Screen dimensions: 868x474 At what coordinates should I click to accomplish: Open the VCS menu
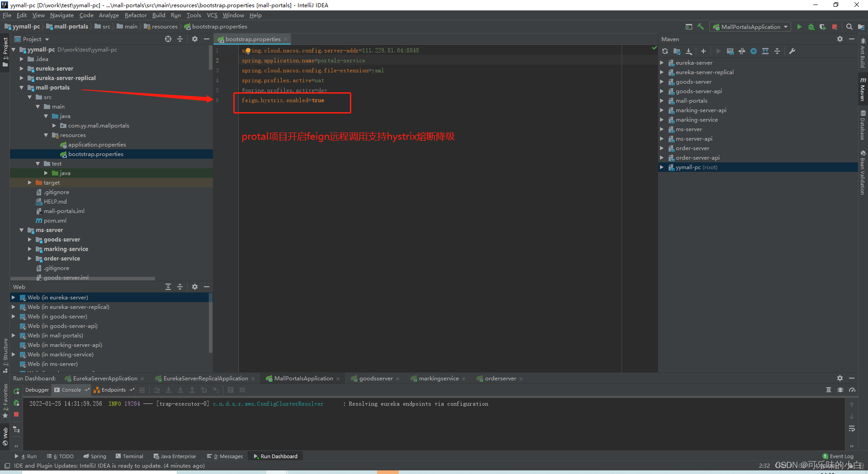(212, 15)
